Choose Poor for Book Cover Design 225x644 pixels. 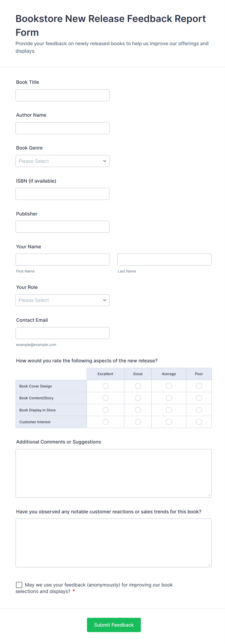[x=199, y=386]
